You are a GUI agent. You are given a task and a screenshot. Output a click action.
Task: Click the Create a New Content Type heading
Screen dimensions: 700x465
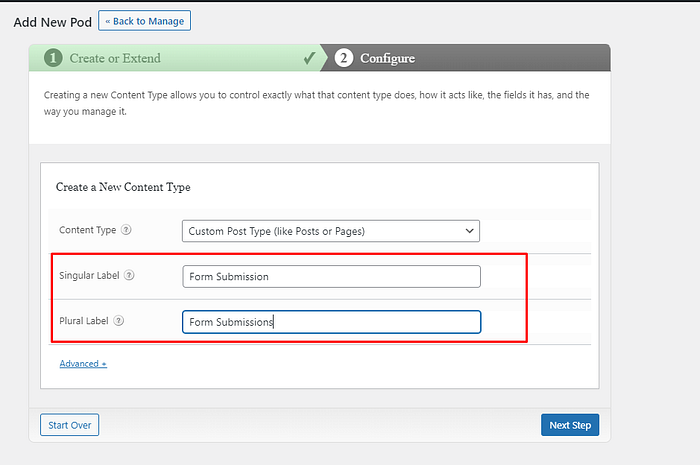pos(123,187)
